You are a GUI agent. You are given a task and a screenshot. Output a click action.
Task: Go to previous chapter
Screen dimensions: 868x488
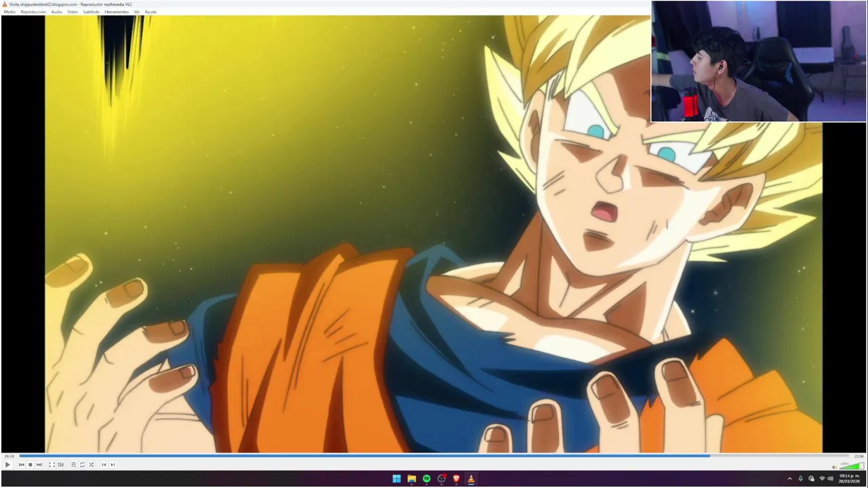[104, 464]
